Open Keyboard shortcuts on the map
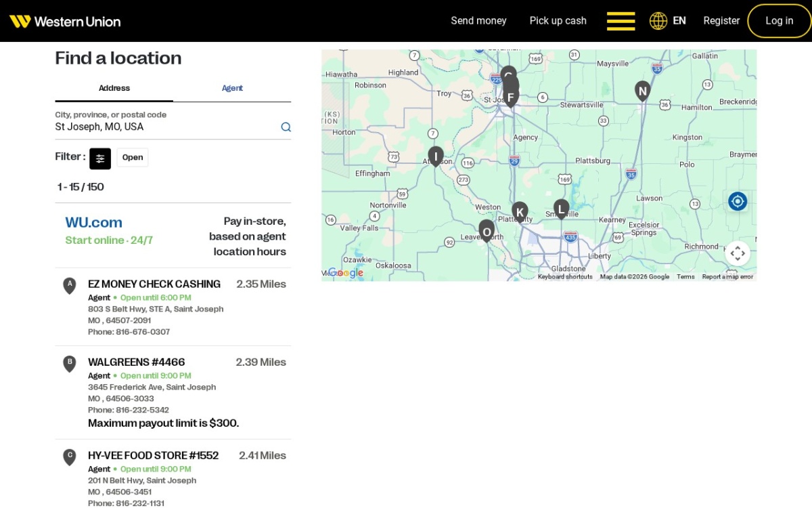Viewport: 812px width, 508px height. point(565,276)
